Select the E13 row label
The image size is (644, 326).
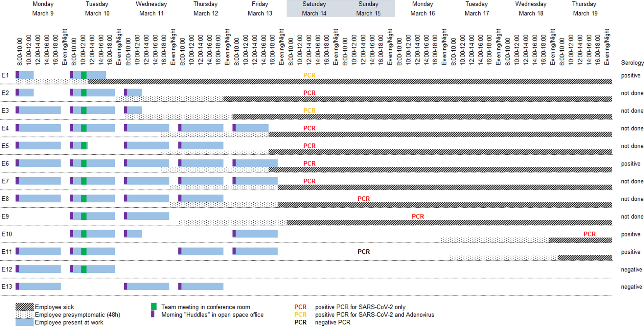[x=7, y=287]
